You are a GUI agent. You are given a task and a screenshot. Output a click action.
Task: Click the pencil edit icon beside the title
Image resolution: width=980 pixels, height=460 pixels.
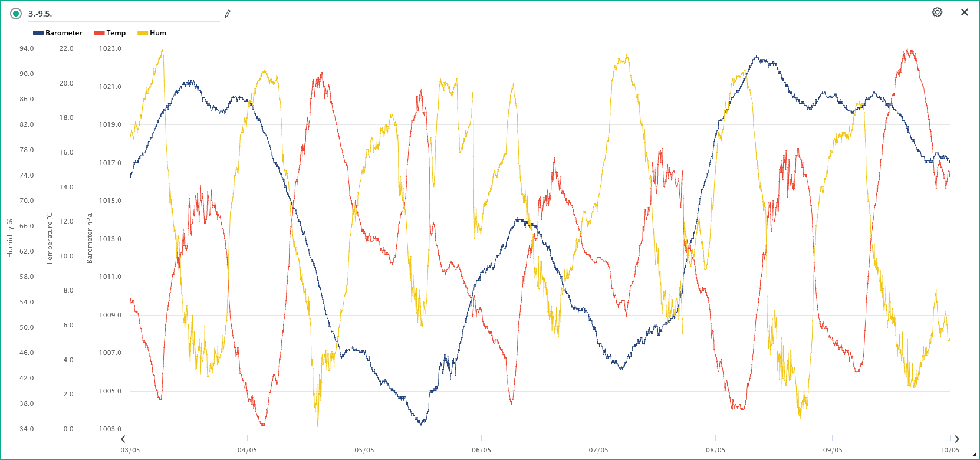[x=228, y=14]
